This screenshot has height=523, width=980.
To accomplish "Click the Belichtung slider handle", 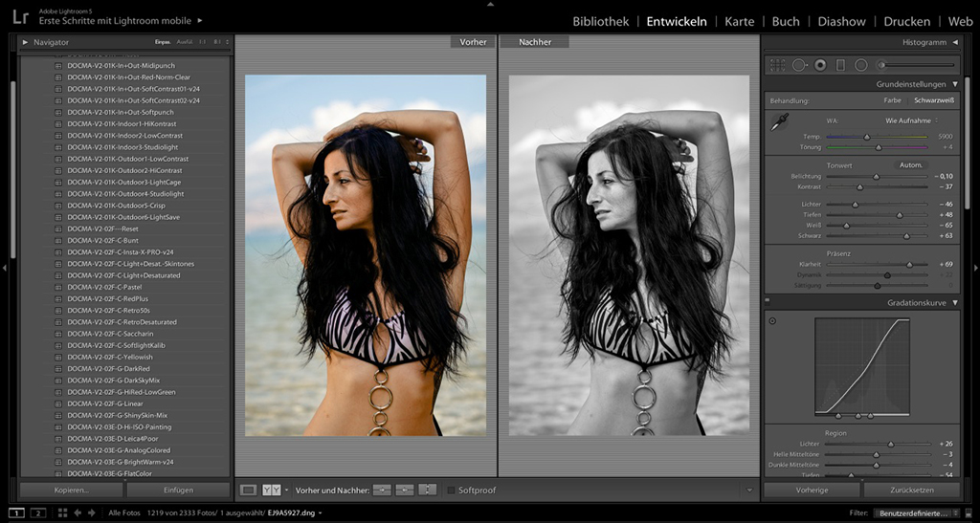I will coord(877,177).
